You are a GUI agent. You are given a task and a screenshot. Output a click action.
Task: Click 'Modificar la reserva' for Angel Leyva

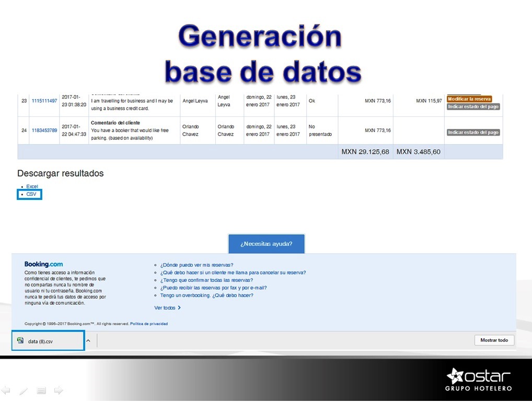click(x=469, y=99)
